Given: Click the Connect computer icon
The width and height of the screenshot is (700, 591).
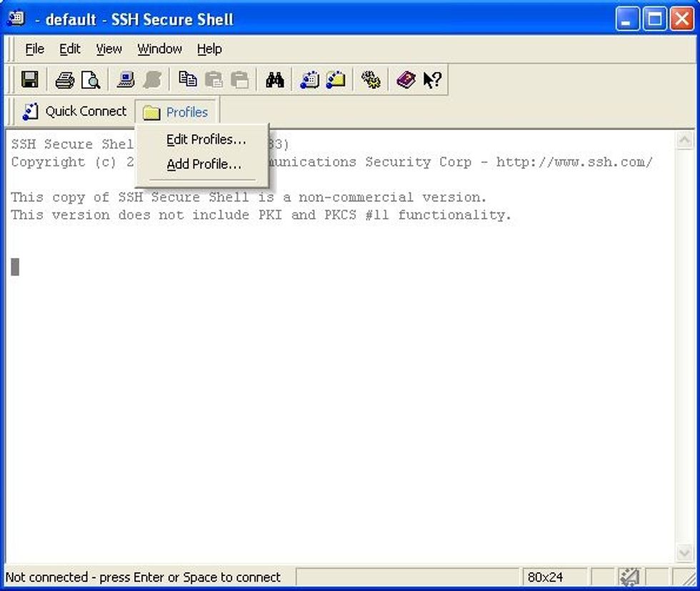Looking at the screenshot, I should (126, 80).
